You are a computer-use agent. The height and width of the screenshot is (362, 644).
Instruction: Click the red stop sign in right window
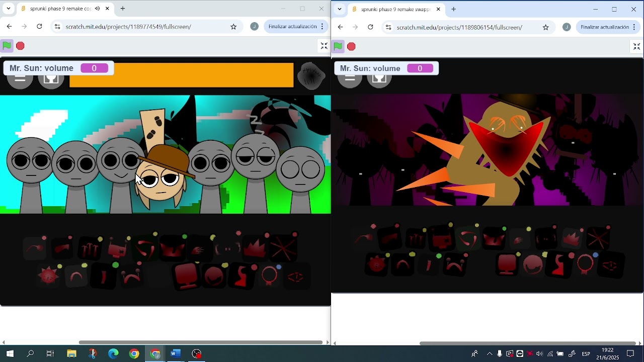[352, 47]
